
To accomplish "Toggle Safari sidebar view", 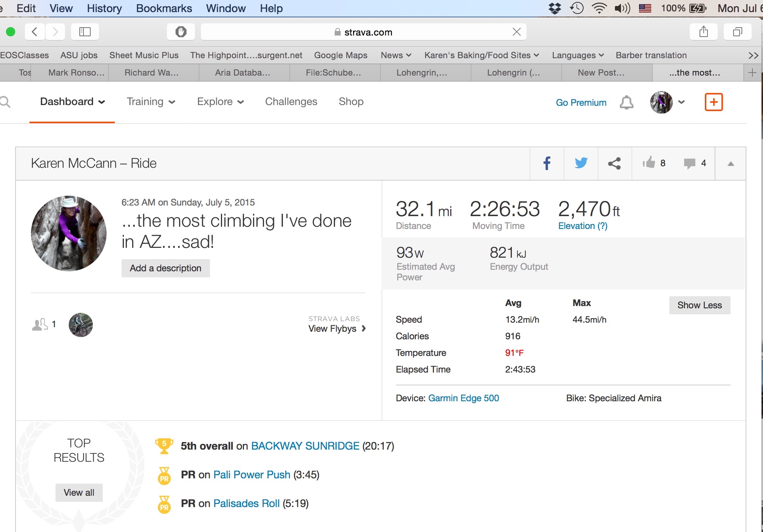I will point(85,32).
